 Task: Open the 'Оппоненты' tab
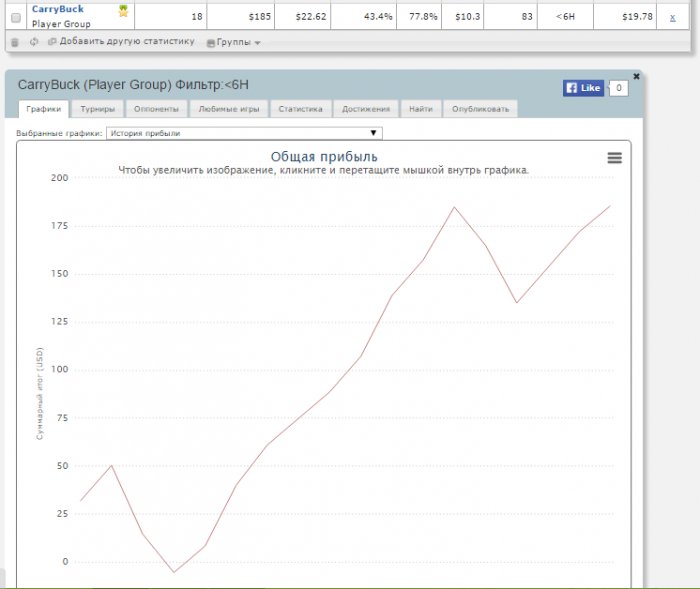point(156,109)
